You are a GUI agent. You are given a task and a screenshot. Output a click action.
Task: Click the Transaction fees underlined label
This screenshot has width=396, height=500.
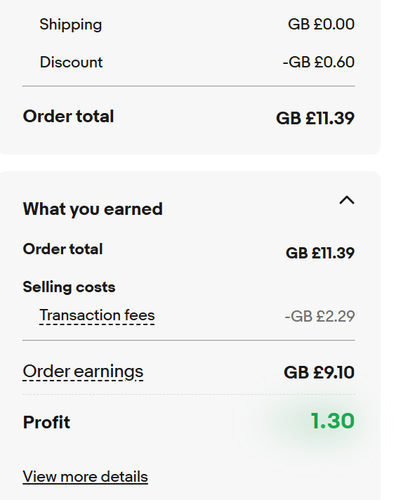tap(97, 315)
